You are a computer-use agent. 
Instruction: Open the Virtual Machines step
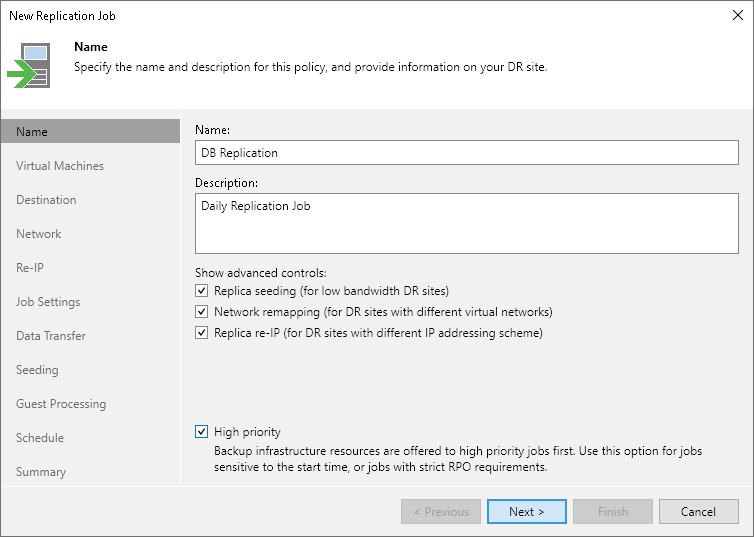(x=60, y=166)
